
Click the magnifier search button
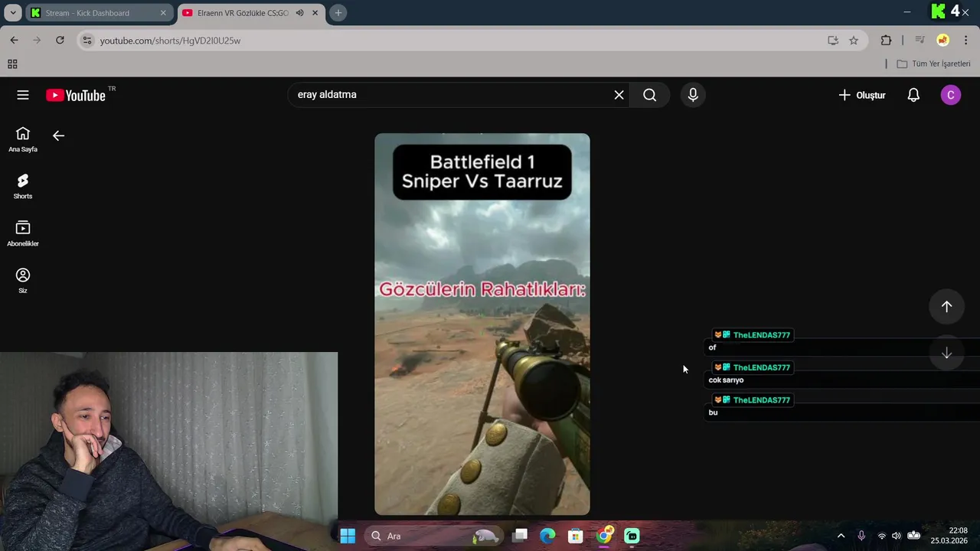[x=649, y=95]
